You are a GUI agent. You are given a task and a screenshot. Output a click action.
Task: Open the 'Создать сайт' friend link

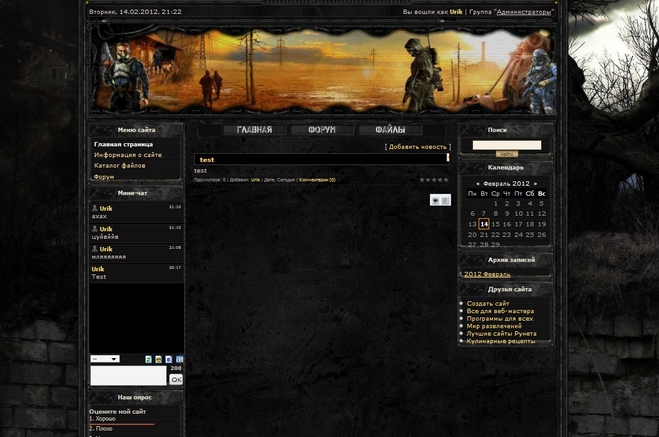(488, 303)
